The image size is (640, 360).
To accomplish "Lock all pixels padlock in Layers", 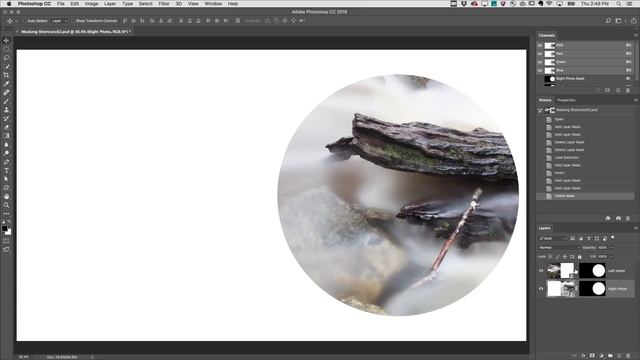I will pos(579,257).
